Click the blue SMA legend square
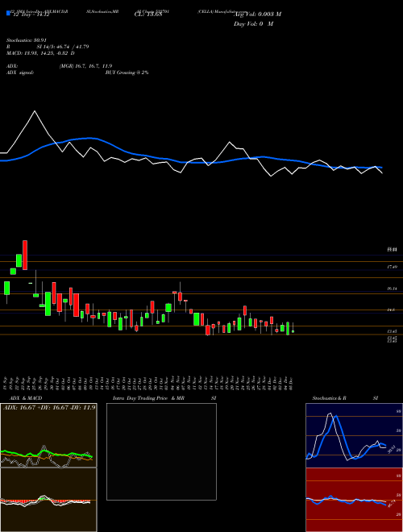This screenshot has height=532, width=403. [9, 14]
